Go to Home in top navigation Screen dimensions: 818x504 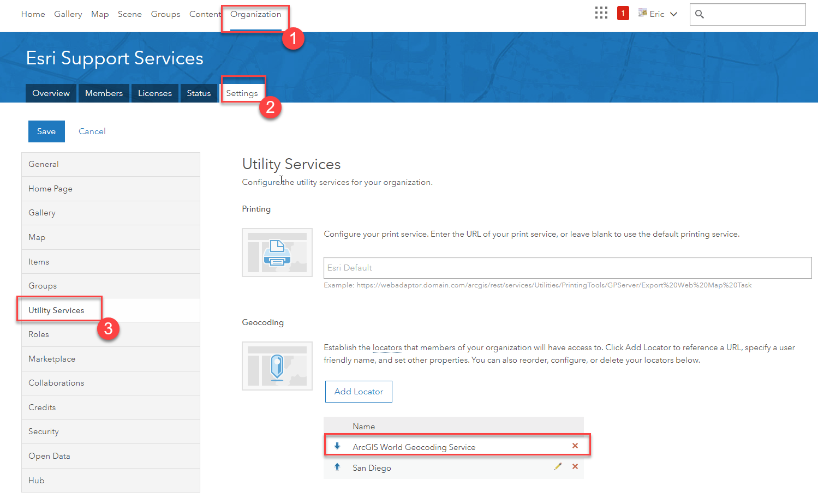pos(33,14)
